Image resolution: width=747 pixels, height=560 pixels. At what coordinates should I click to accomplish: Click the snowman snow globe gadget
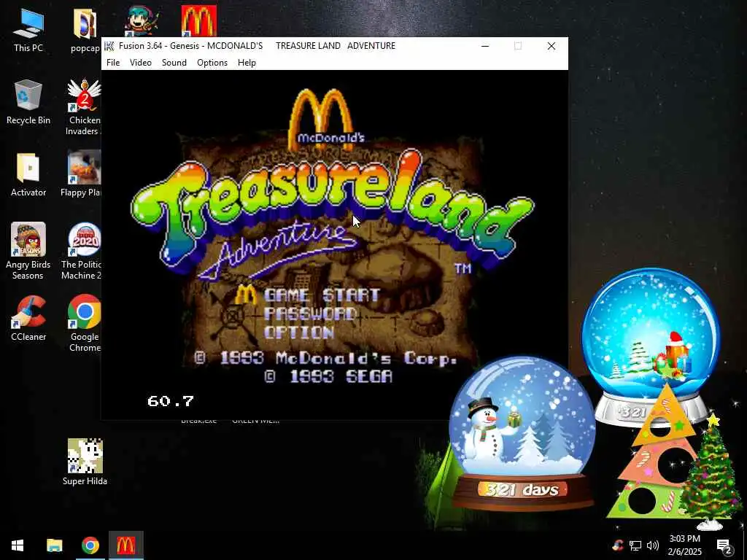[x=522, y=433]
